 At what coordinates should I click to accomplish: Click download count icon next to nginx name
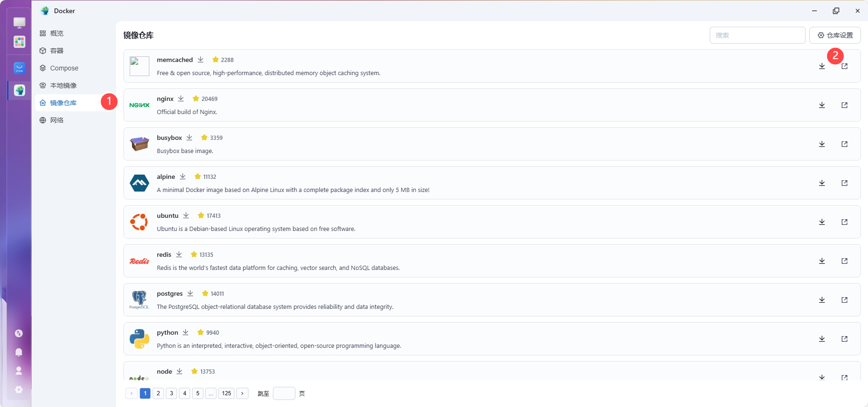[x=181, y=99]
